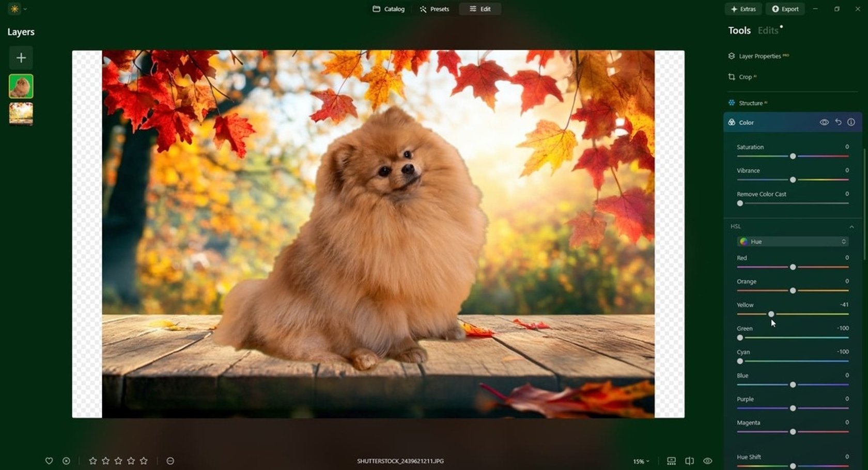Reset the Color tool adjustments
The image size is (868, 470).
click(838, 122)
